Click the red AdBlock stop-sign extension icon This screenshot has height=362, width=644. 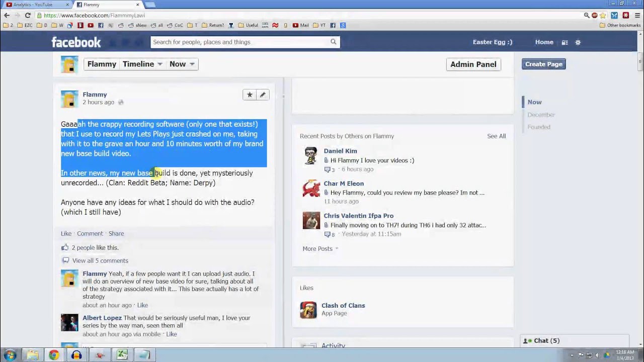point(595,15)
